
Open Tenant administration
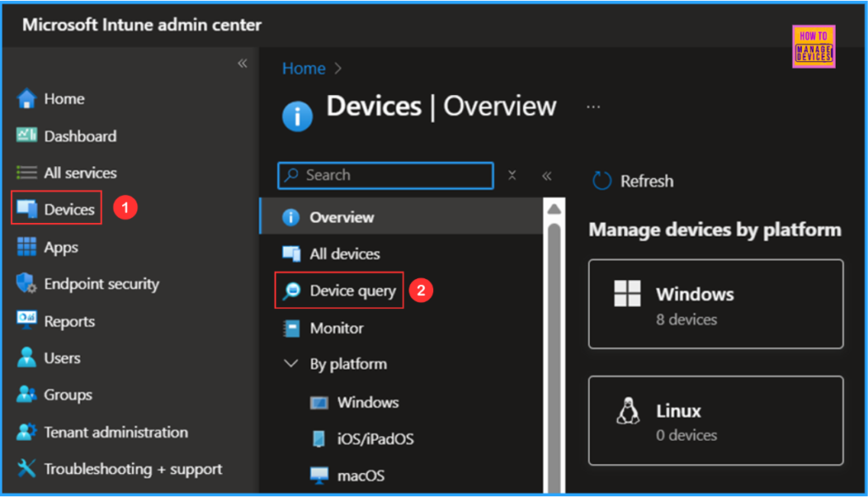pyautogui.click(x=115, y=432)
